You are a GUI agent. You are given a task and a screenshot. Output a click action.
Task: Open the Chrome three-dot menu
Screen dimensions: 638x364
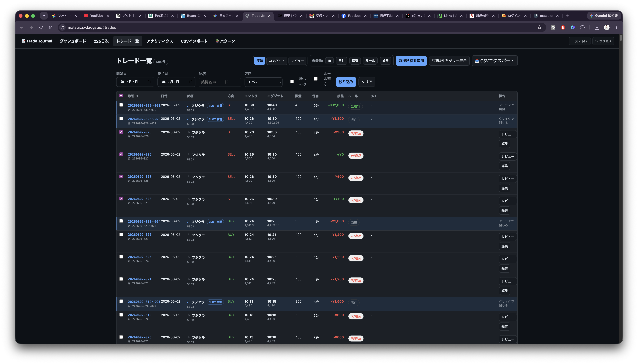coord(616,28)
